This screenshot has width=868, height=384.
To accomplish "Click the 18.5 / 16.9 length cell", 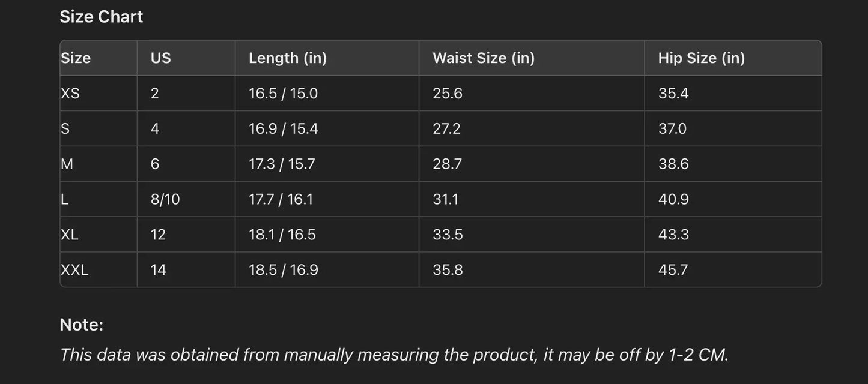I will pyautogui.click(x=284, y=270).
